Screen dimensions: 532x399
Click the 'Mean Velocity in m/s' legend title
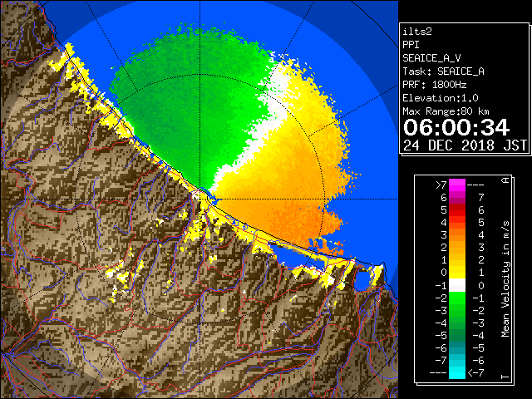pyautogui.click(x=505, y=279)
